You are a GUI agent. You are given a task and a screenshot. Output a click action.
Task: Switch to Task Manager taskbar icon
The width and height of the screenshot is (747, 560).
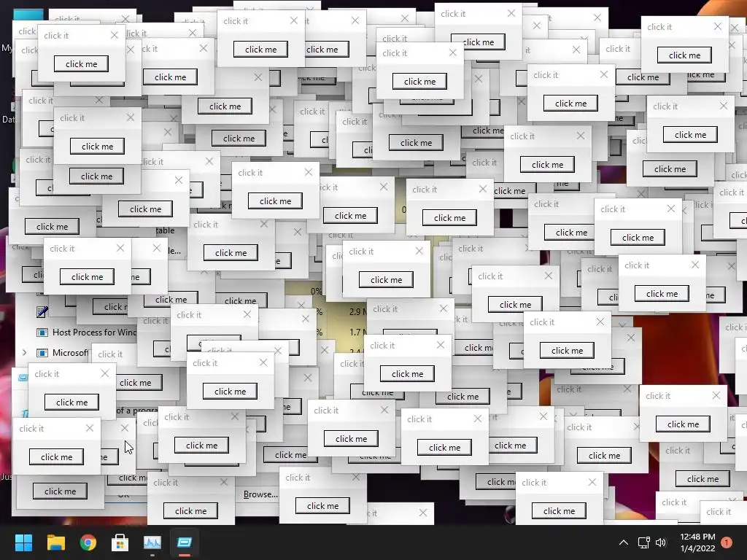152,542
